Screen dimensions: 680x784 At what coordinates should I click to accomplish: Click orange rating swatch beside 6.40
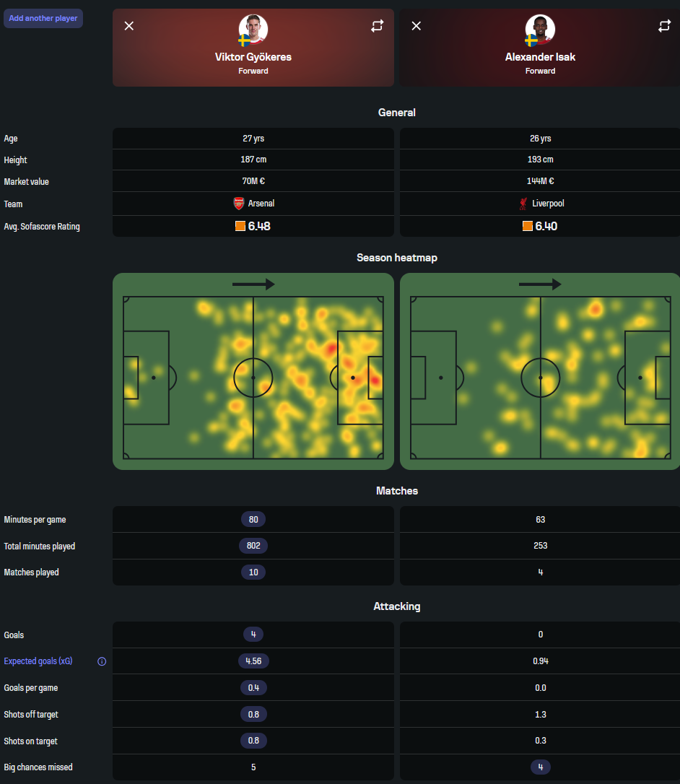pos(528,227)
